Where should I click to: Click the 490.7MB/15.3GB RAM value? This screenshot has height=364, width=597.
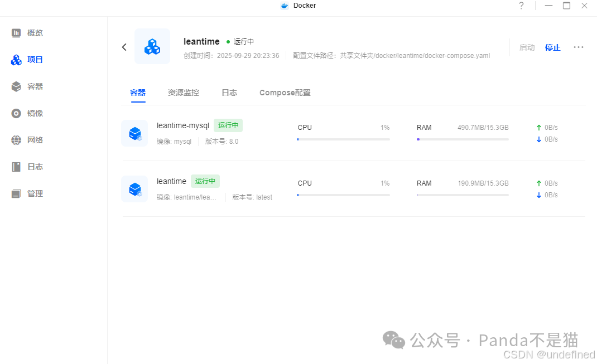483,128
